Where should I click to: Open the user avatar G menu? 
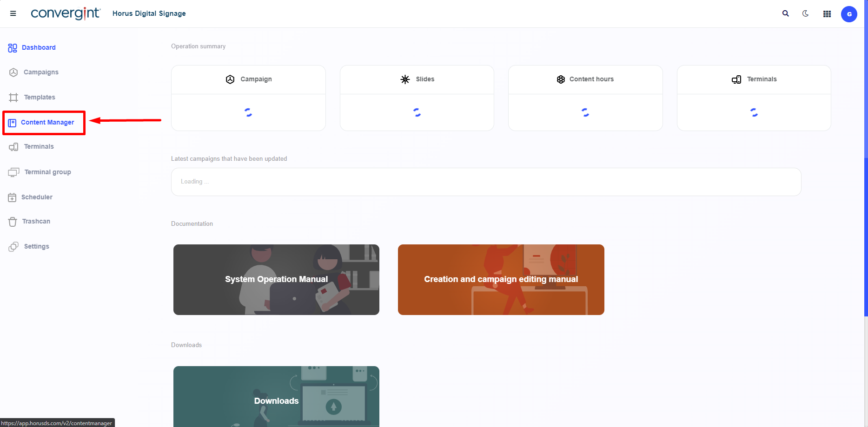click(848, 14)
